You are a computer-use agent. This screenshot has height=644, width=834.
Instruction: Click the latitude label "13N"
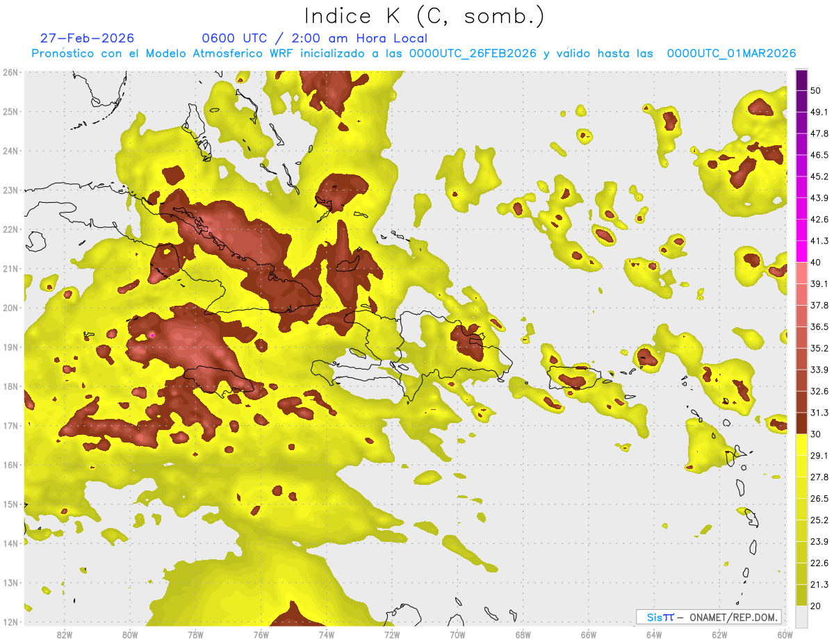(x=10, y=583)
